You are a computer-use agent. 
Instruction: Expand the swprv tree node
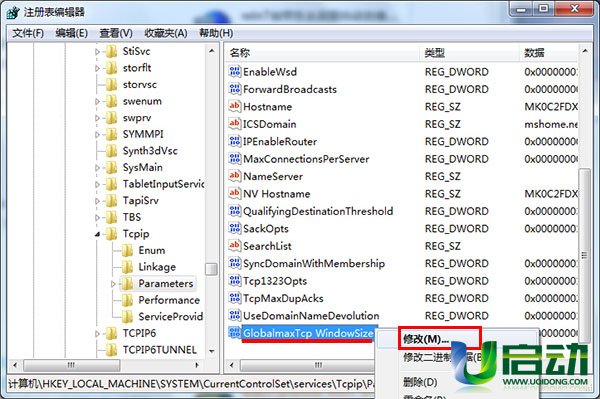click(97, 118)
